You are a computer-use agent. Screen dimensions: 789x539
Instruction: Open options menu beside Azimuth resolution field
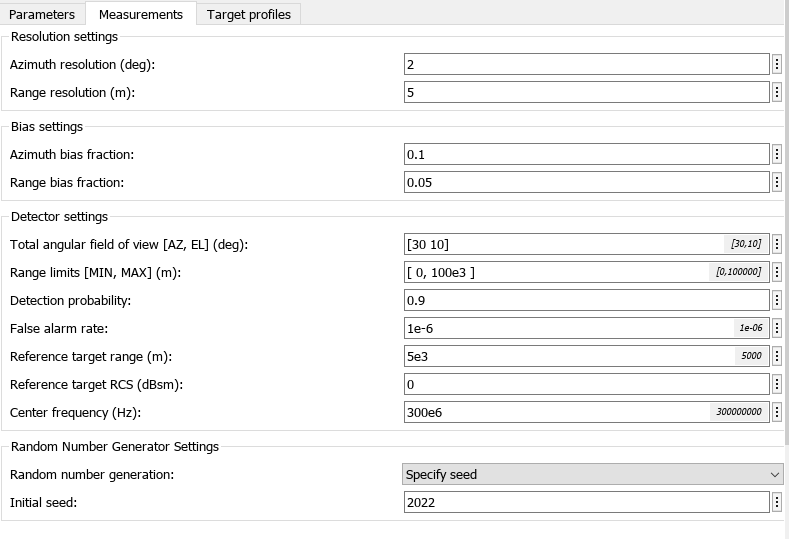pos(777,65)
